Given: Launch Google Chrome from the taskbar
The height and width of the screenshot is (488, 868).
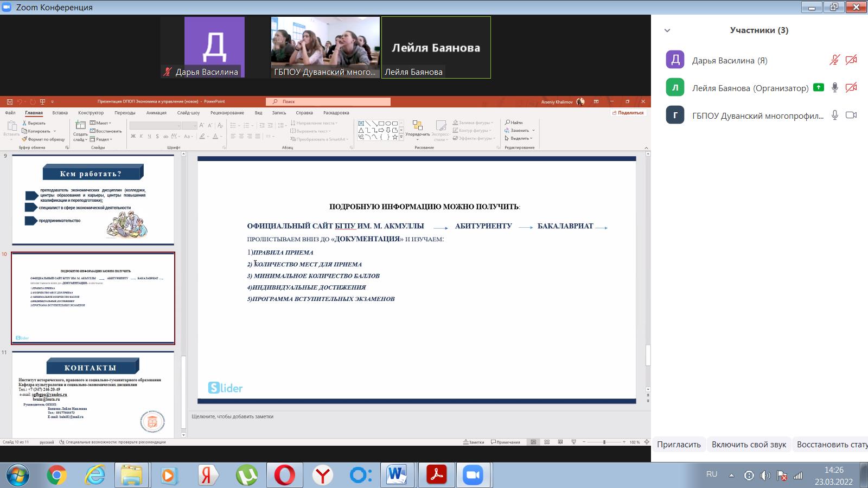Looking at the screenshot, I should (56, 476).
